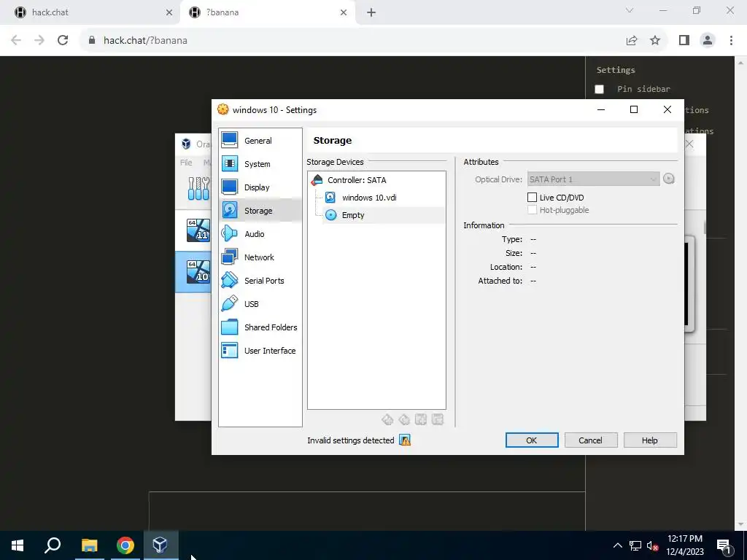Open the Chrome profile menu

[708, 41]
